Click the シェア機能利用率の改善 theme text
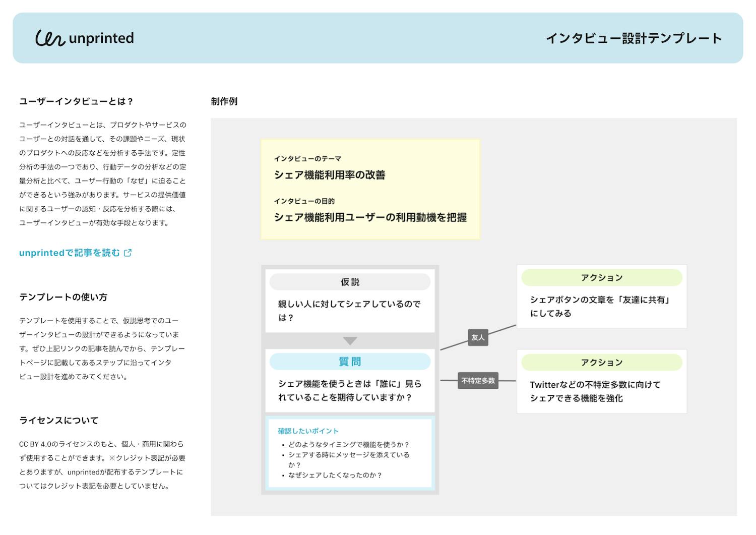The width and height of the screenshot is (756, 535). tap(330, 175)
